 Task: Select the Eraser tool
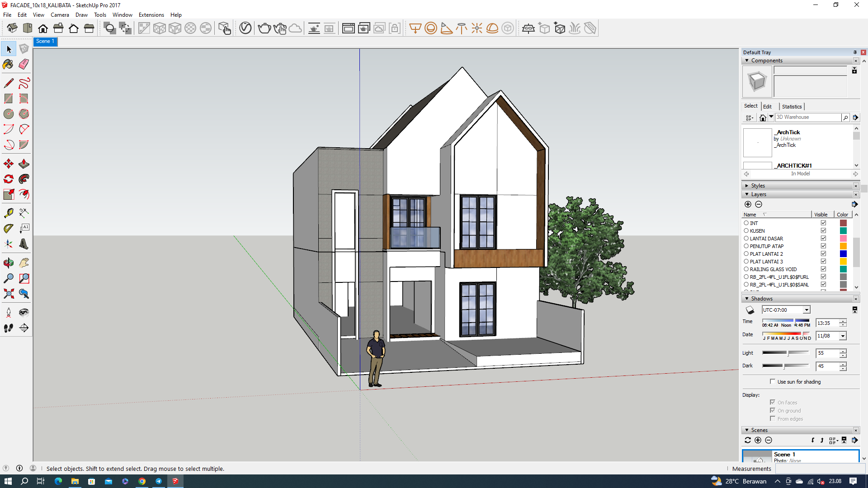point(24,64)
